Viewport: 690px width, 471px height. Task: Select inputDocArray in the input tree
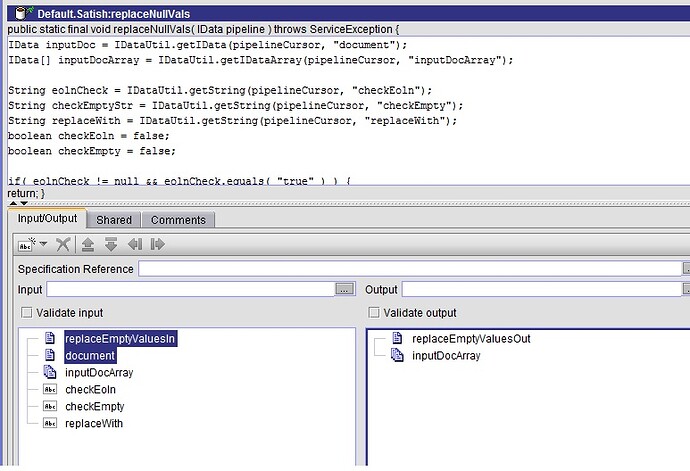click(99, 372)
